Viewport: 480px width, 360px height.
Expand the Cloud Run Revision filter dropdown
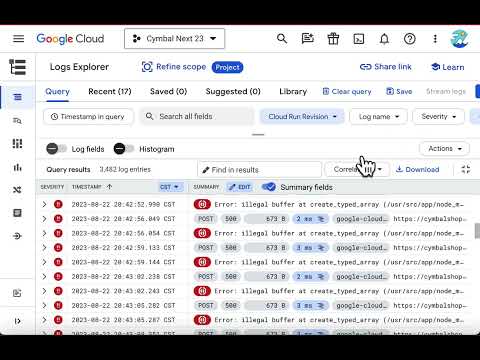click(x=302, y=117)
